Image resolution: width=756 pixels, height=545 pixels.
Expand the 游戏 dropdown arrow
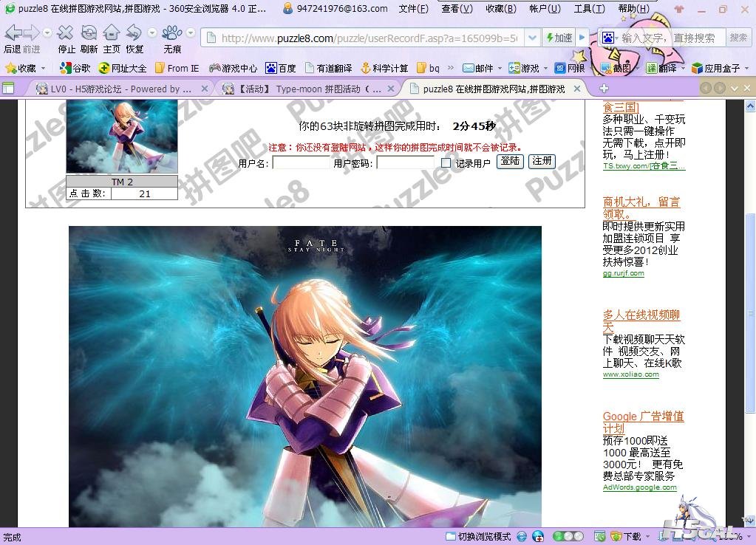coord(546,69)
